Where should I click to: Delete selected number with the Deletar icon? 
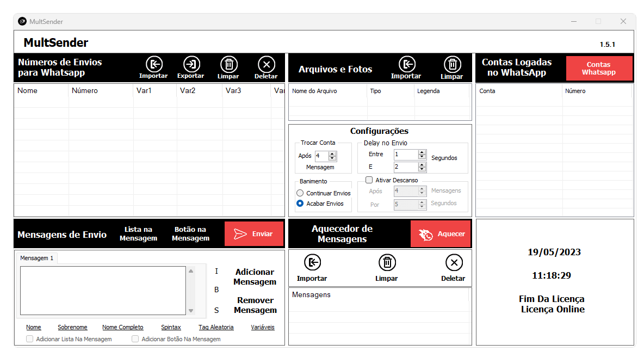click(x=266, y=68)
